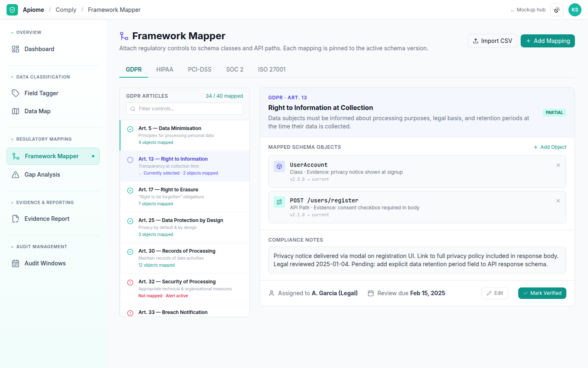Click the '34 / 40 mapped' counter
The height and width of the screenshot is (368, 588).
click(x=224, y=96)
